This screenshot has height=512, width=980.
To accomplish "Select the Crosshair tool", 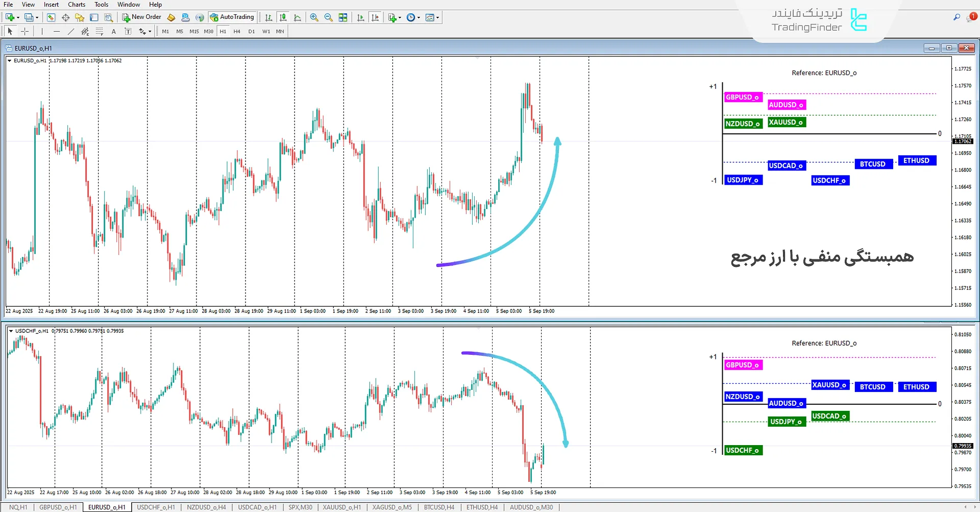I will tap(24, 32).
